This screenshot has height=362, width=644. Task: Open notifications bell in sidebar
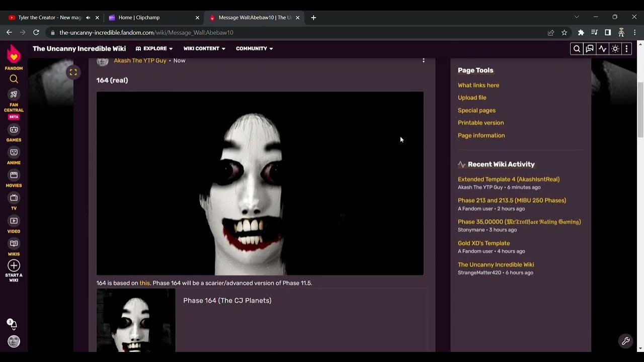pyautogui.click(x=13, y=324)
